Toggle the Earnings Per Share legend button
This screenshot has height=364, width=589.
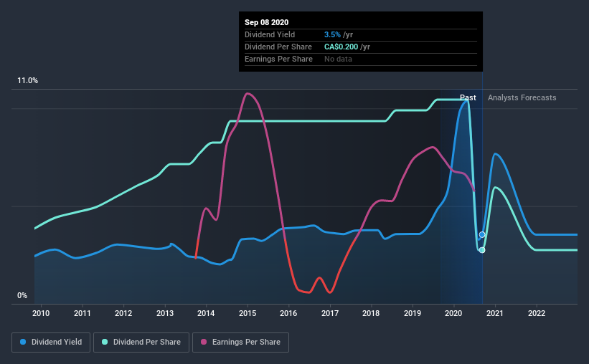(240, 343)
